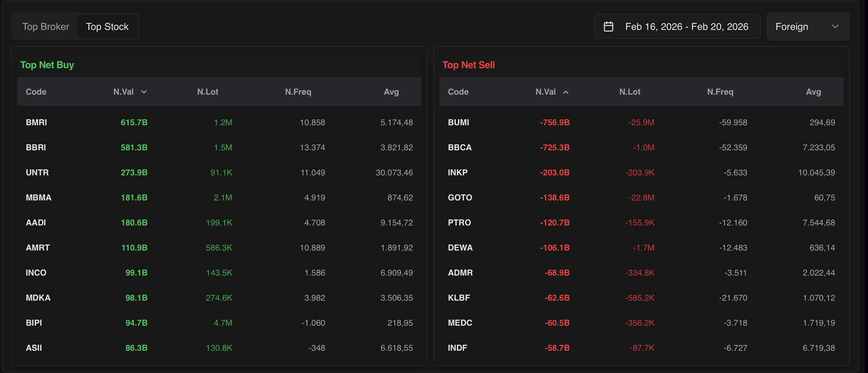Switch to the Top Broker tab

(46, 27)
